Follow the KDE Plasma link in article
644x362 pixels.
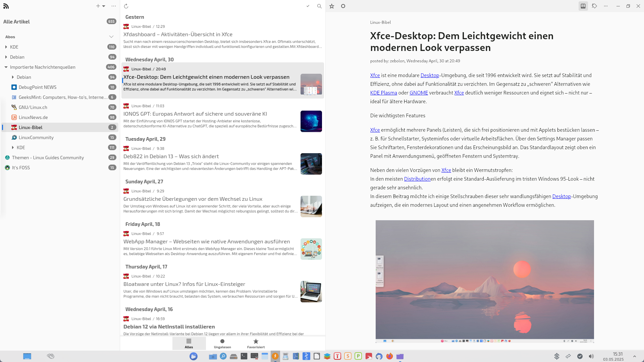(383, 93)
